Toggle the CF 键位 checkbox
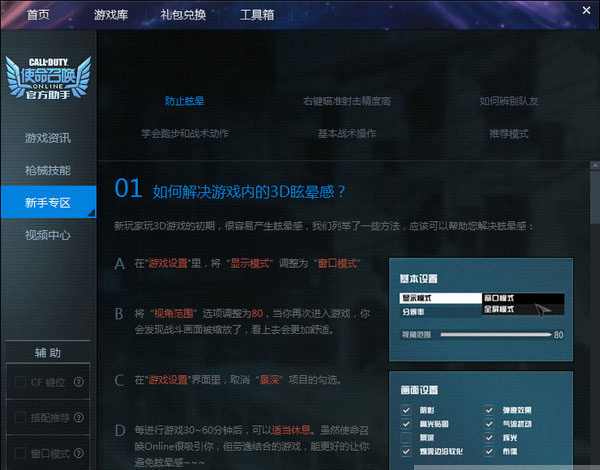Image resolution: width=600 pixels, height=470 pixels. (20, 382)
